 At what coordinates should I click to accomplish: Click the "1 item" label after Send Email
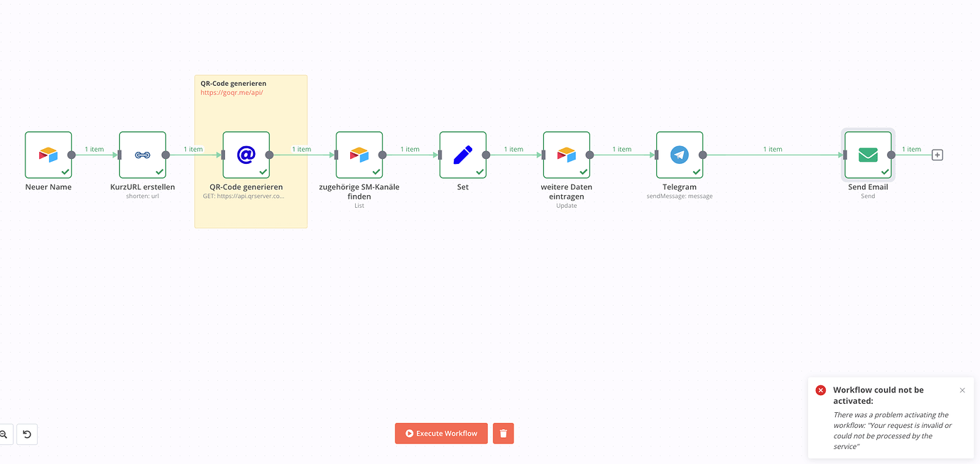pyautogui.click(x=912, y=150)
